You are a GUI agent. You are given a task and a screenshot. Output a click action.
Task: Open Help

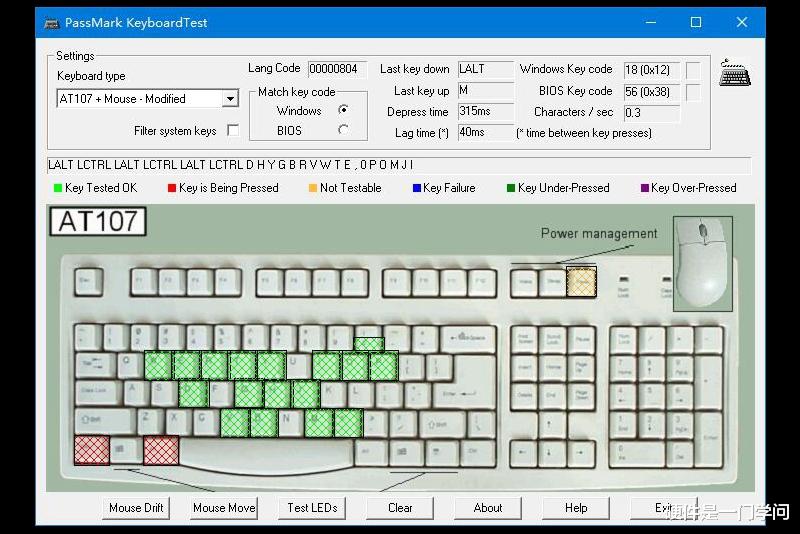pos(576,508)
